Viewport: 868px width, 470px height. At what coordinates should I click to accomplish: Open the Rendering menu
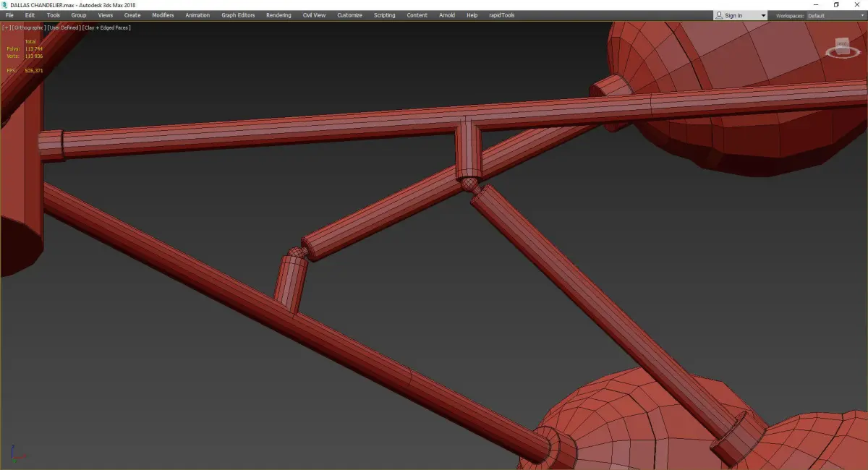click(278, 15)
